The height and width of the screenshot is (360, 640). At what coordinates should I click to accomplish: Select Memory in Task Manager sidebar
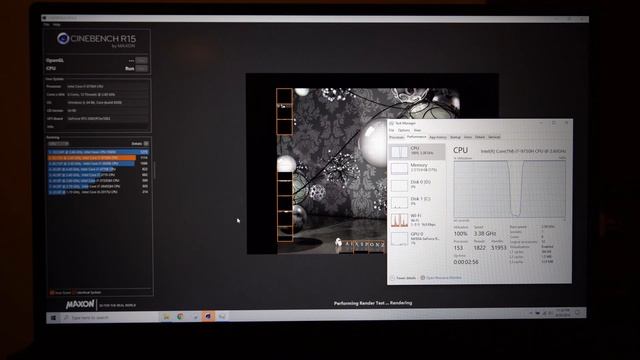tap(417, 168)
